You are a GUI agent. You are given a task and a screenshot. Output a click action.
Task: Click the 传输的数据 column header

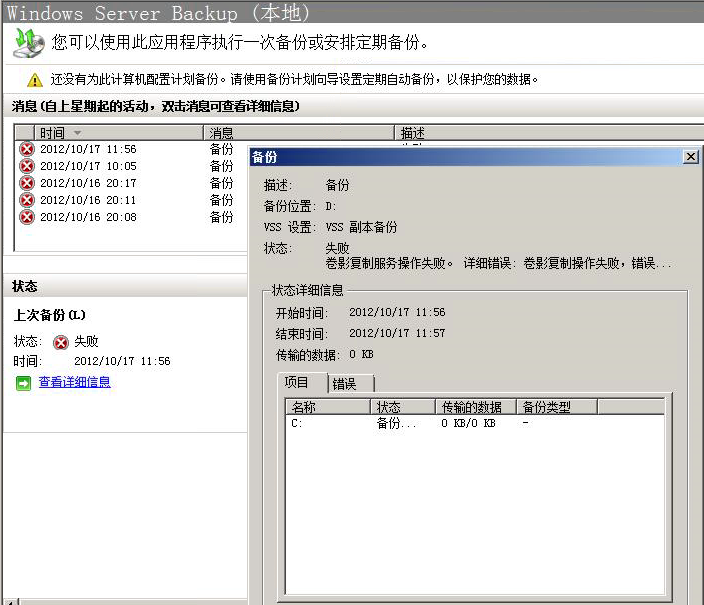point(476,407)
